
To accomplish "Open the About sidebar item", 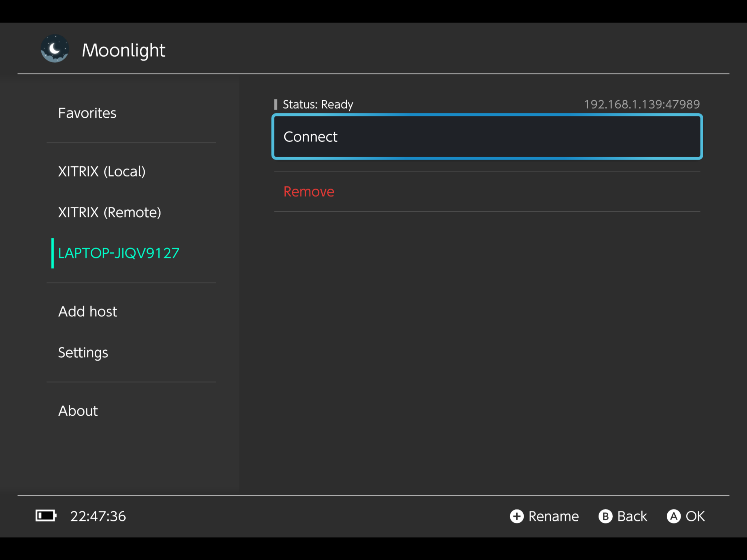I will click(131, 411).
